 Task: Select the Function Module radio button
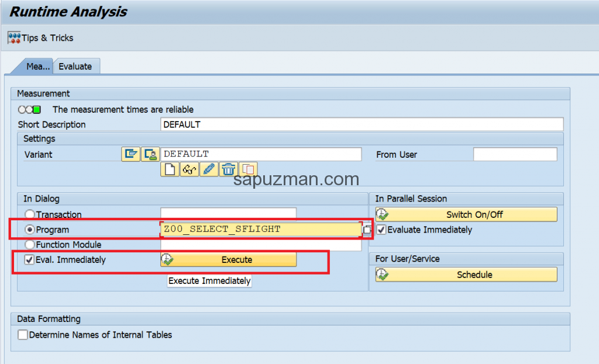tap(29, 244)
